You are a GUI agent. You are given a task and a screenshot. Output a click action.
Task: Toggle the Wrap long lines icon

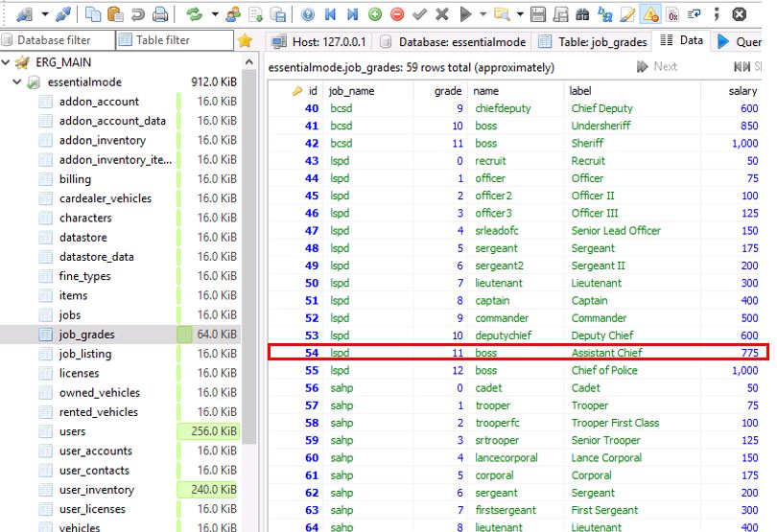tap(695, 14)
